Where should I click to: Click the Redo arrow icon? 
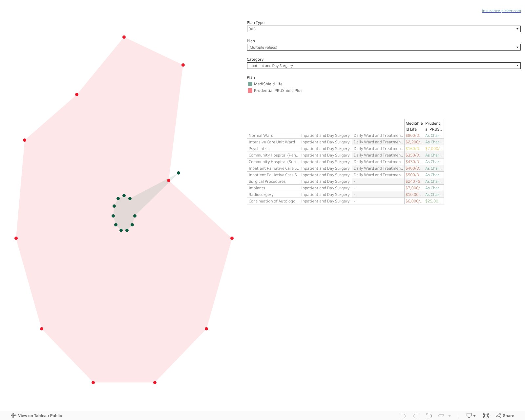coord(416,416)
